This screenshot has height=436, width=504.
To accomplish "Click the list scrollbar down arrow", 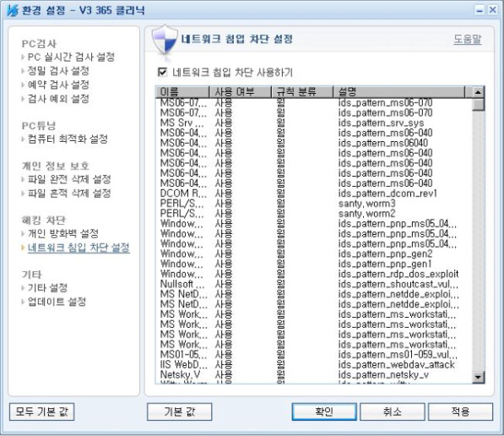I will pos(479,377).
